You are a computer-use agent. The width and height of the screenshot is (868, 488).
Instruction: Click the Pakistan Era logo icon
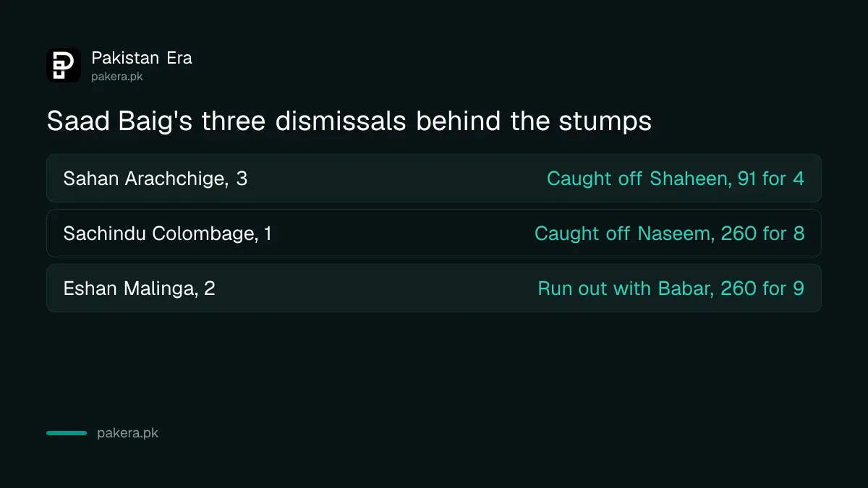(64, 65)
